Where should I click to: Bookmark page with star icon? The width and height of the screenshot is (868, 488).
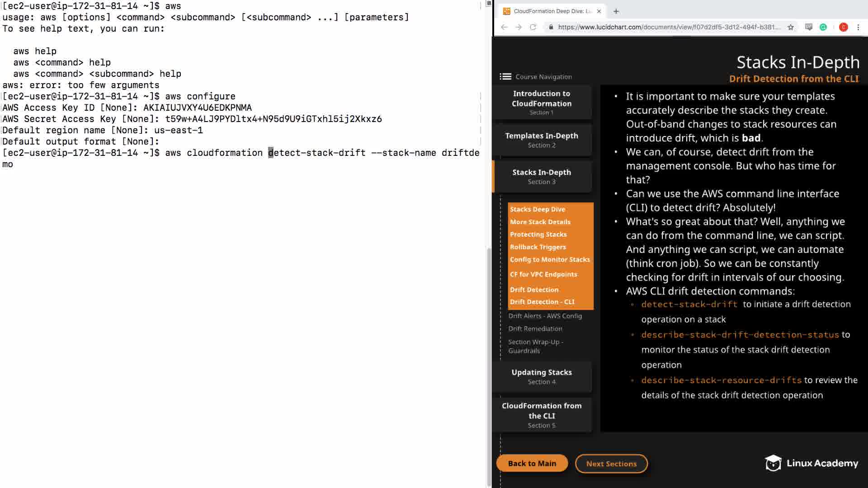pyautogui.click(x=791, y=27)
